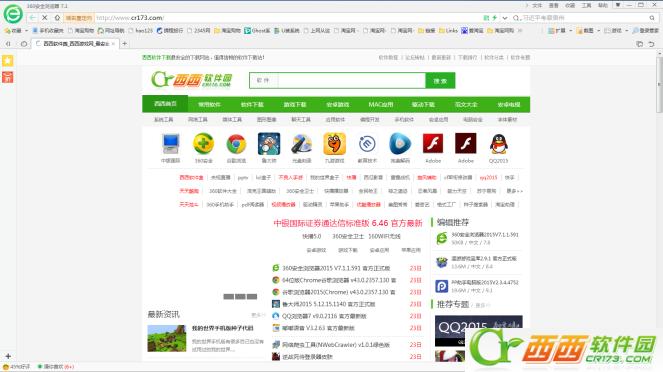Viewport: 663px width, 372px height.
Task: Open the NWebCrawler v1.0.1 download link
Action: (336, 345)
